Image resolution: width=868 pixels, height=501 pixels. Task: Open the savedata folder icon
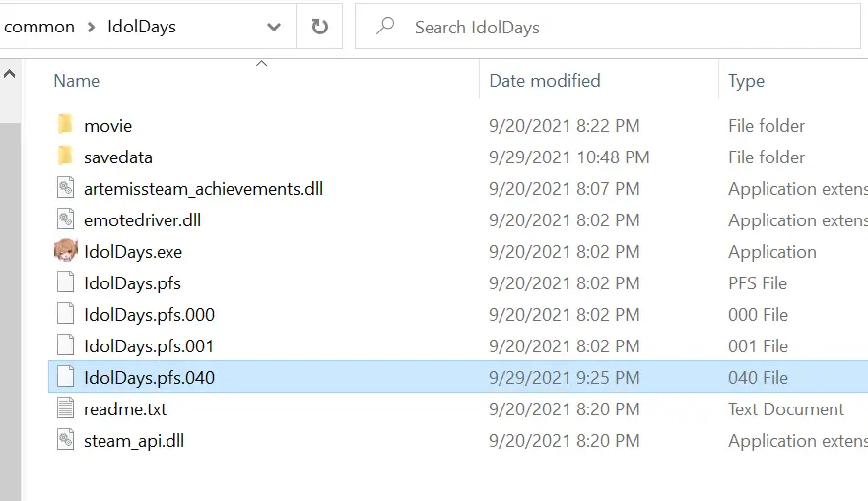coord(65,157)
